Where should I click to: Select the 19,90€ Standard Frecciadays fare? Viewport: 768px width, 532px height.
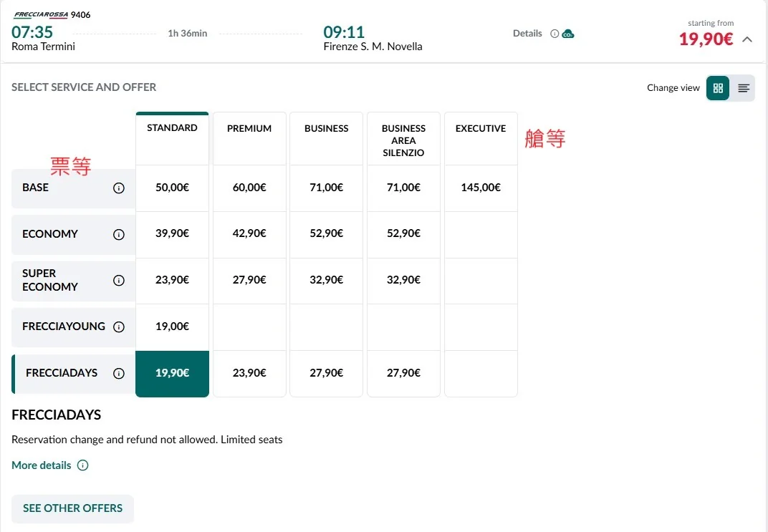coord(173,374)
